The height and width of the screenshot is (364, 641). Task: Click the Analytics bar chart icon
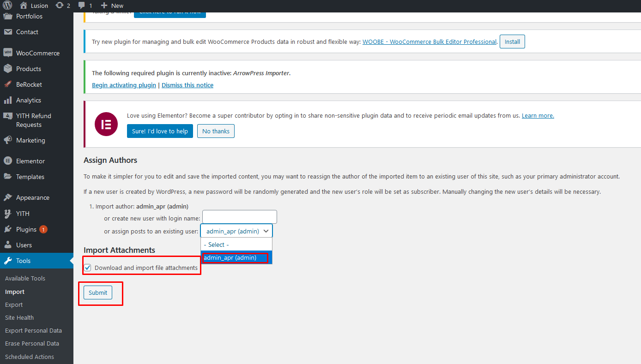[x=8, y=100]
